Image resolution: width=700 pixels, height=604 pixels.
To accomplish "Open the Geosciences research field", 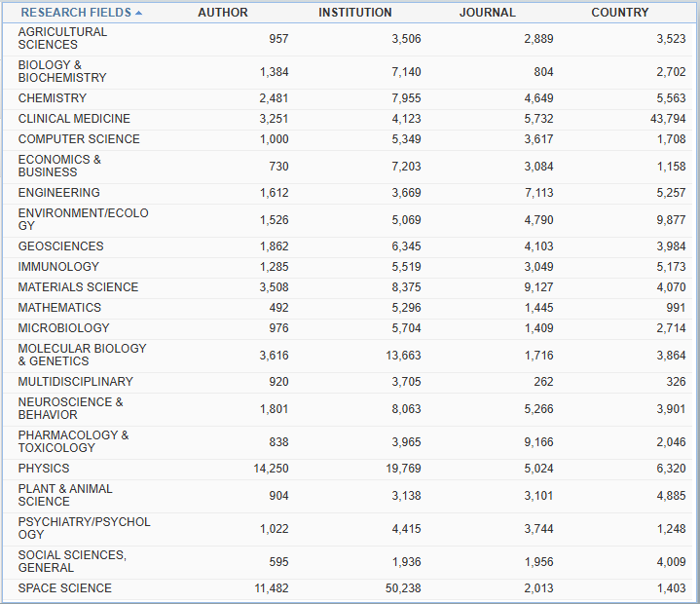I will coord(60,246).
